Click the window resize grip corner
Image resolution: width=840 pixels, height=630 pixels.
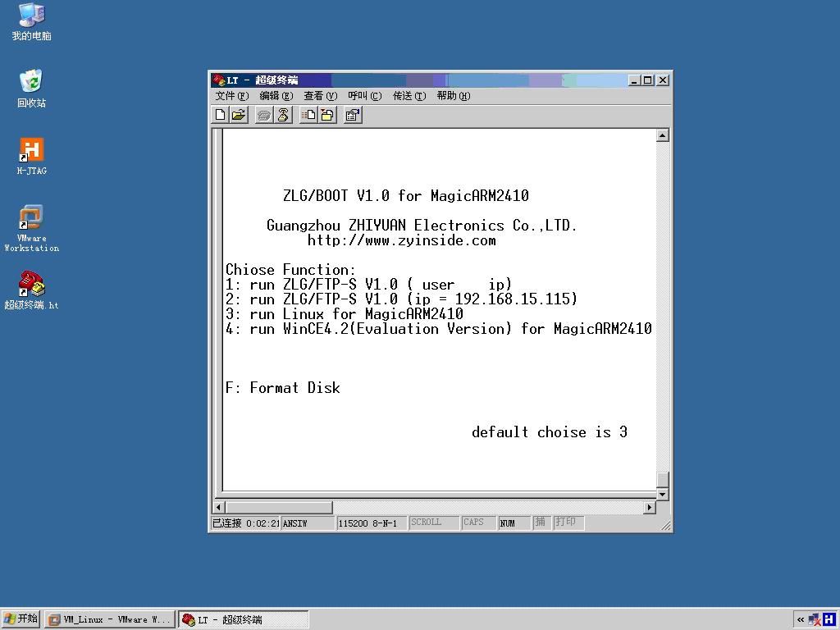(x=665, y=526)
